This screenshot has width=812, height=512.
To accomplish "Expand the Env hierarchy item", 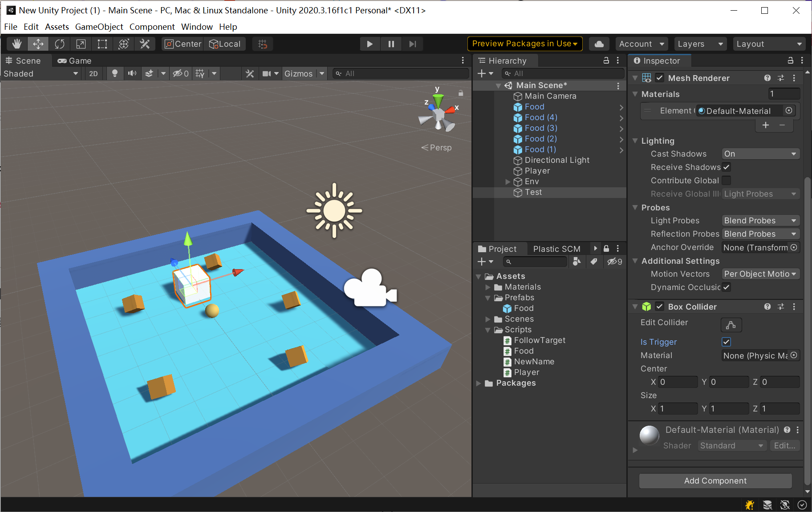I will (507, 181).
